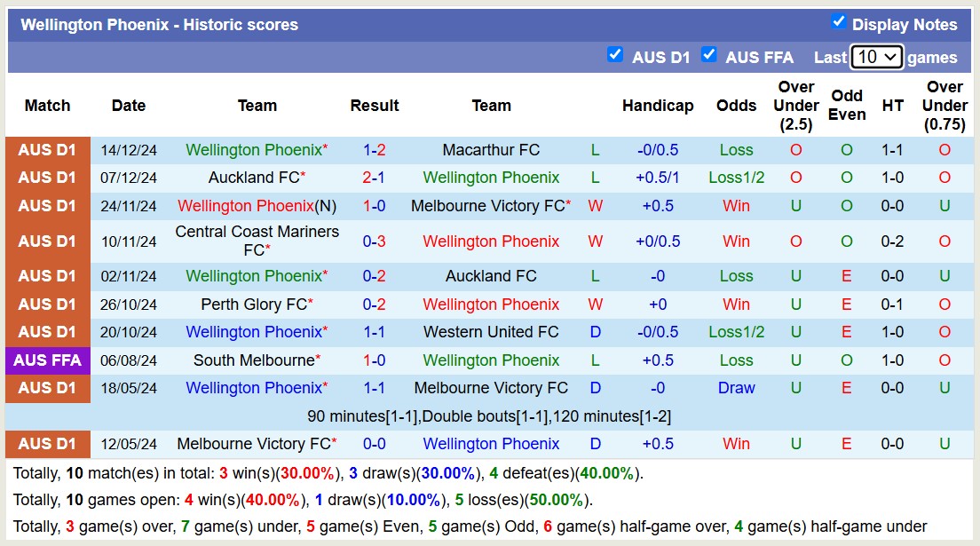Select the AUS D1 badge on the 18/05/24 row
The width and height of the screenshot is (980, 546).
click(47, 388)
